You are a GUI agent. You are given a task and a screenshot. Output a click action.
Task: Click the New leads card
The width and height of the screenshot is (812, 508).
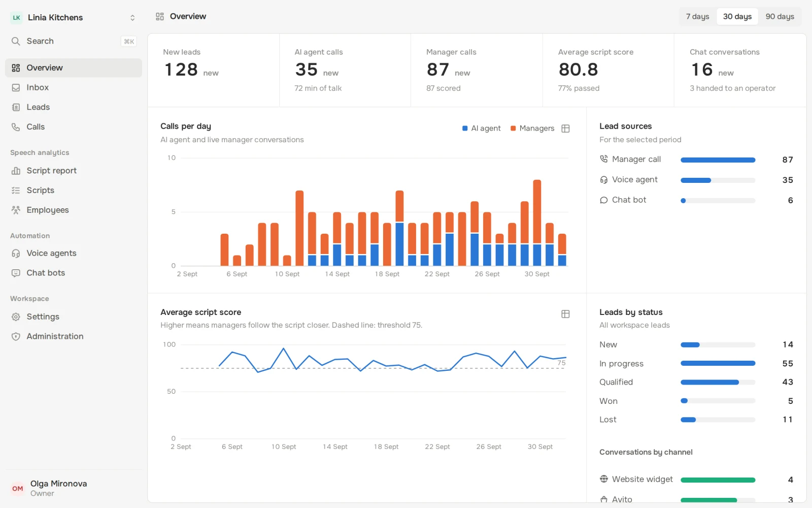pos(214,71)
